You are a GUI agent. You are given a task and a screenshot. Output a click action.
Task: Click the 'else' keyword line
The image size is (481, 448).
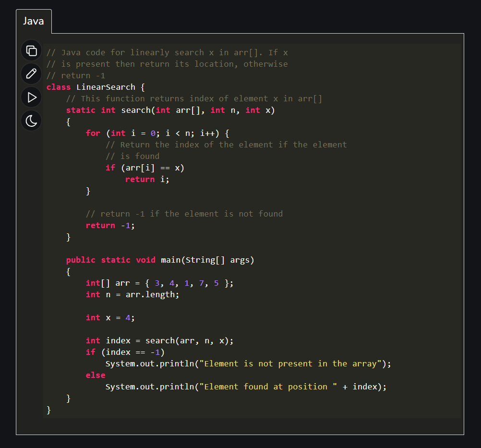tap(96, 375)
